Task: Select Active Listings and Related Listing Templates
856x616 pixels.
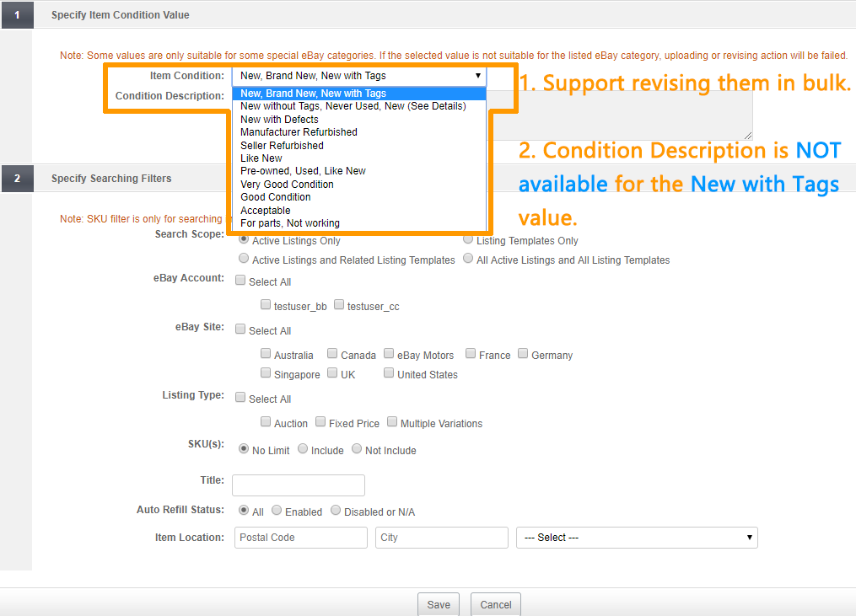Action: [244, 258]
